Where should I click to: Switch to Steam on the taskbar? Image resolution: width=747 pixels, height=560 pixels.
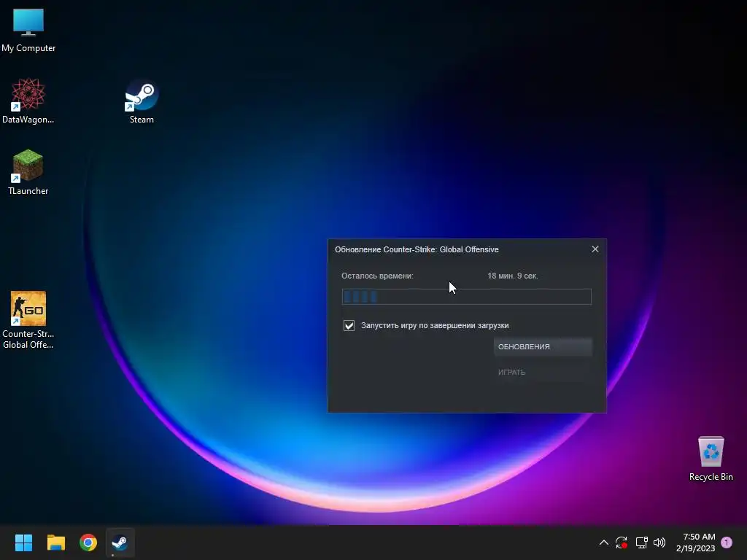click(120, 542)
